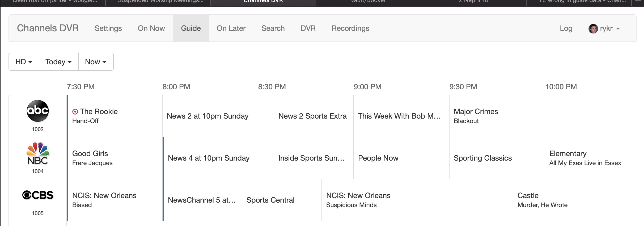Open the rykr account menu caret
The width and height of the screenshot is (644, 226).
click(618, 29)
